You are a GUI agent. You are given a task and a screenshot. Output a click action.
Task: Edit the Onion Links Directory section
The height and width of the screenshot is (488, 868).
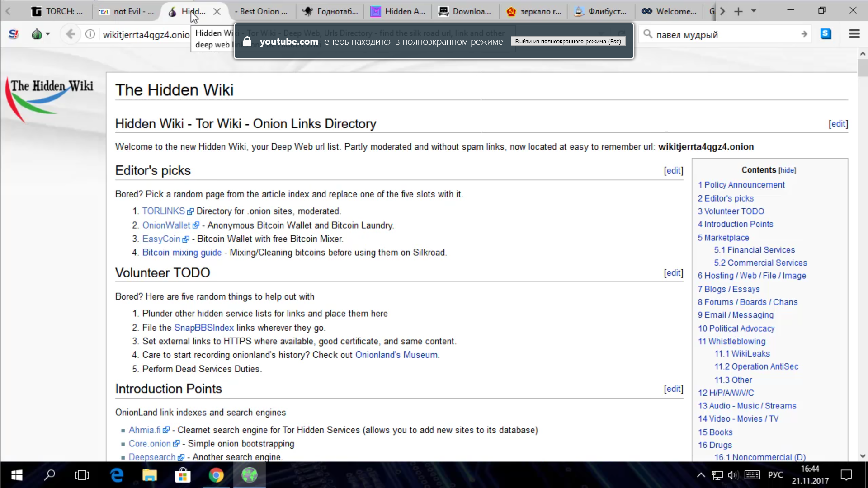(838, 124)
